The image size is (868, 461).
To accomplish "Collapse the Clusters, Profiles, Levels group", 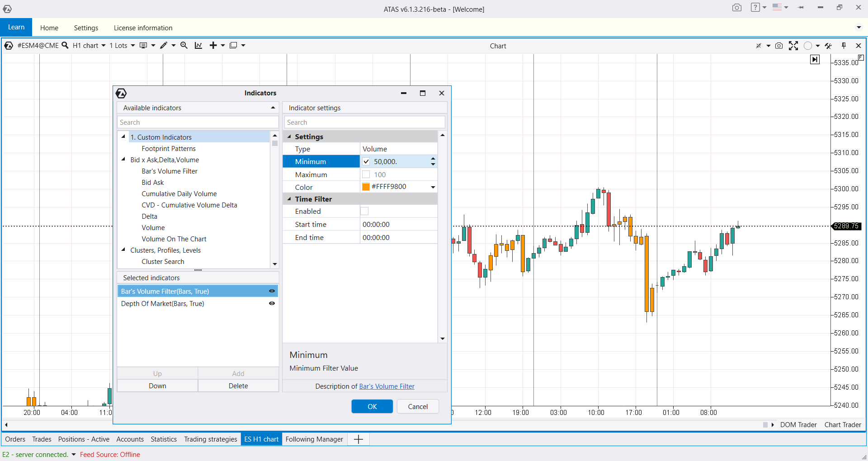I will click(123, 250).
